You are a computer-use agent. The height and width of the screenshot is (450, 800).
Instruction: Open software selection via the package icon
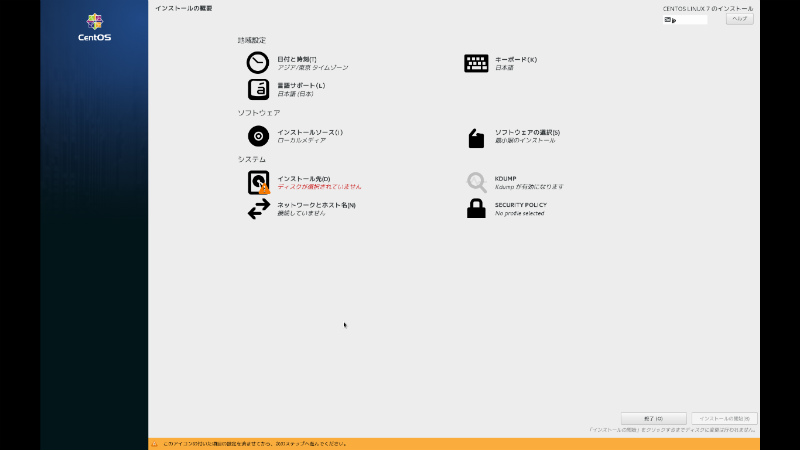pyautogui.click(x=476, y=137)
